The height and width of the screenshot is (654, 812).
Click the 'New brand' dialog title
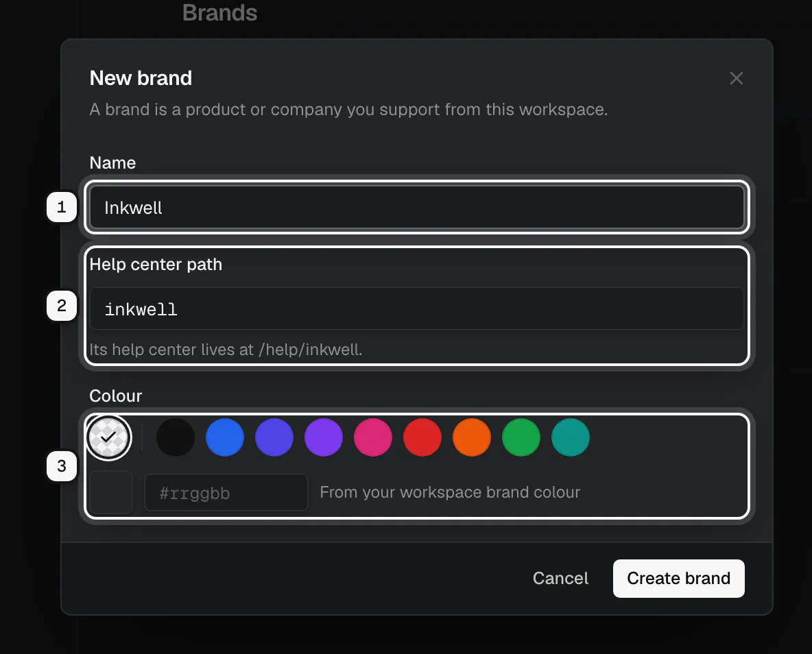pyautogui.click(x=141, y=78)
